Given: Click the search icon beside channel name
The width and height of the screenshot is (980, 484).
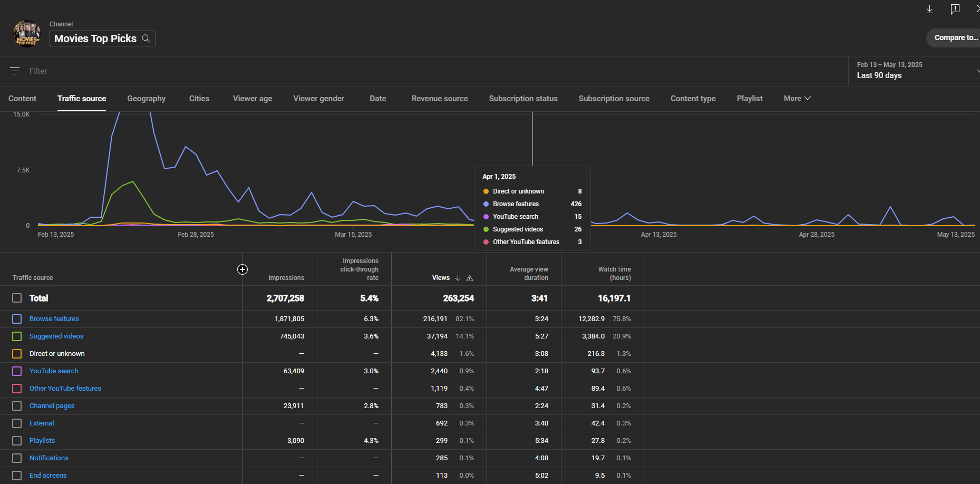Looking at the screenshot, I should (x=146, y=38).
